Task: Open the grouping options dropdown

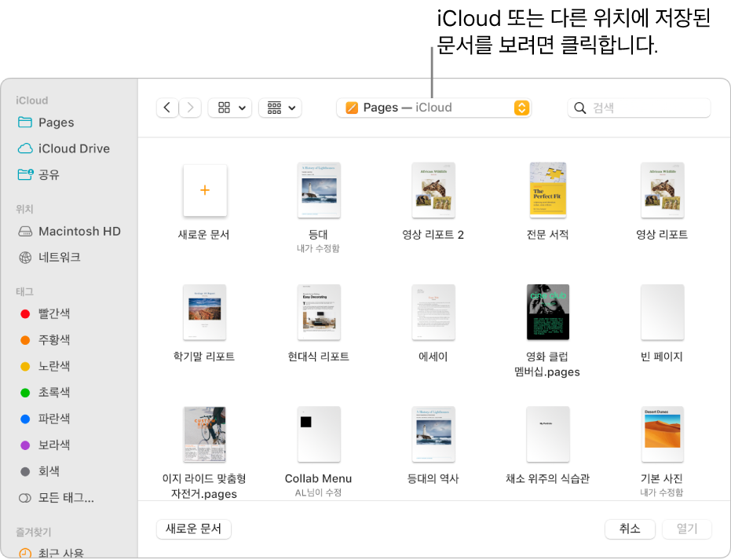Action: click(280, 108)
